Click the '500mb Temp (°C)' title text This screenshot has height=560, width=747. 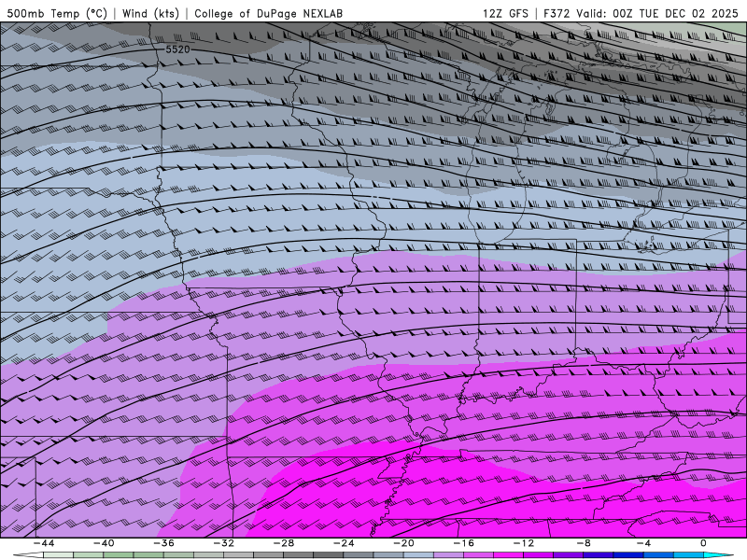click(56, 13)
